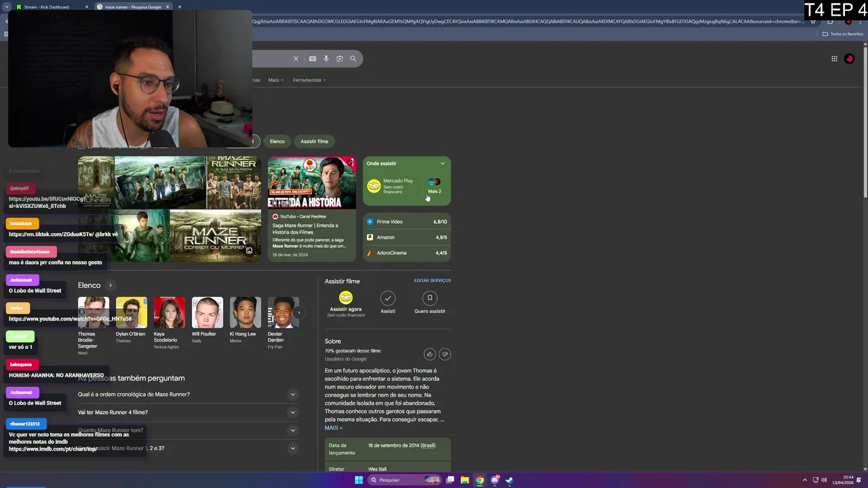This screenshot has height=488, width=868.
Task: Click the imdb.com chart link in chat
Action: (53, 449)
